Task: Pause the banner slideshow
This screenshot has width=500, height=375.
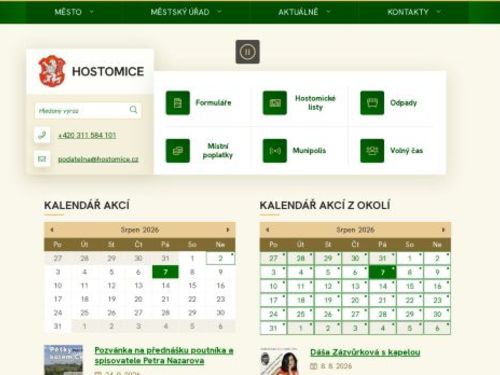Action: pyautogui.click(x=247, y=52)
